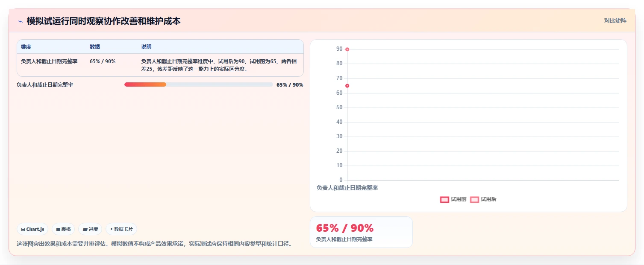Click the page title 模拟试运行同时观察协作改善和维护成本
Viewport: 644px width, 265px height.
click(103, 21)
